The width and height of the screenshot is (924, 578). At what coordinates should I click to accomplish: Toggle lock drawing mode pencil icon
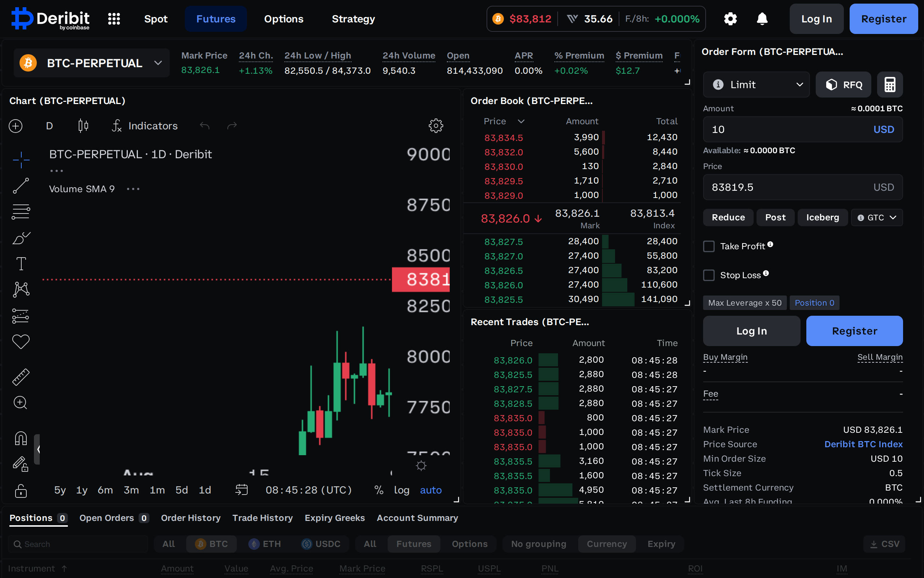[21, 465]
